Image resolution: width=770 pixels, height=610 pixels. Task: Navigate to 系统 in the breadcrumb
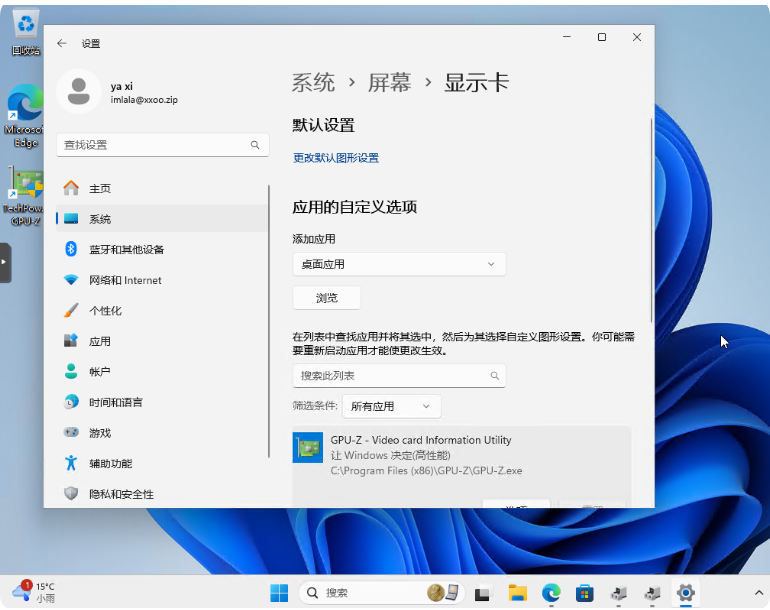313,83
